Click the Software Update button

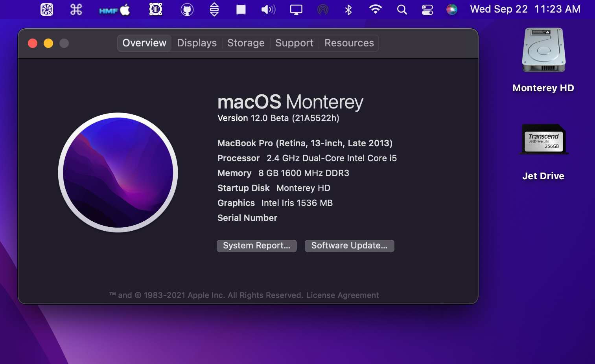click(350, 246)
